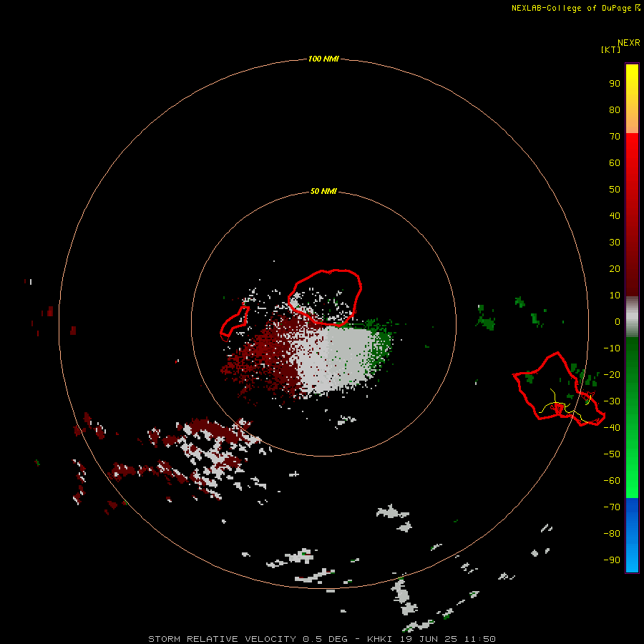This screenshot has width=644, height=644.
Task: Click the 70 value on the velocity scale
Action: (615, 137)
